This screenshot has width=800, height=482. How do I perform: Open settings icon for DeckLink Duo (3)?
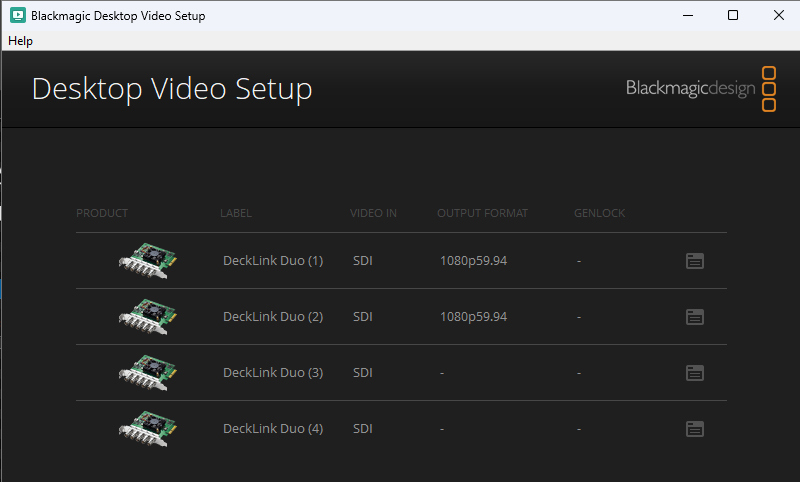(694, 373)
